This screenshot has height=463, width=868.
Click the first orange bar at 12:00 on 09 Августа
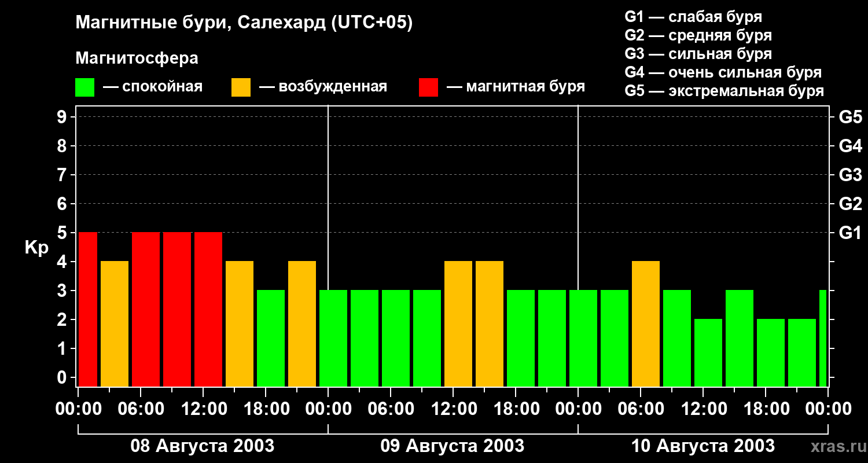[x=458, y=324]
